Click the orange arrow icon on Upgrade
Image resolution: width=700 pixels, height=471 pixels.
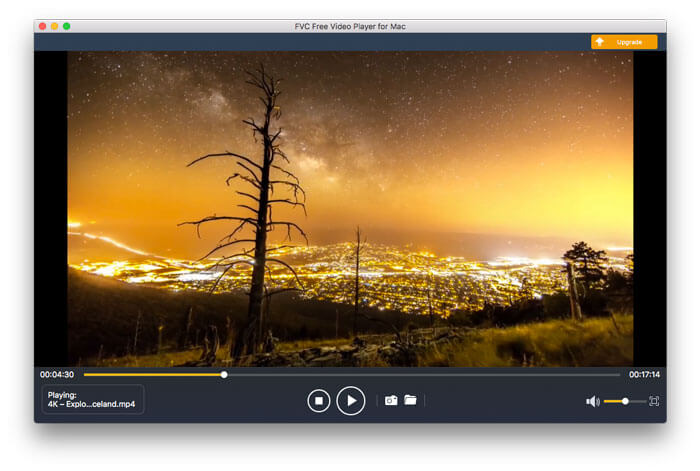600,42
